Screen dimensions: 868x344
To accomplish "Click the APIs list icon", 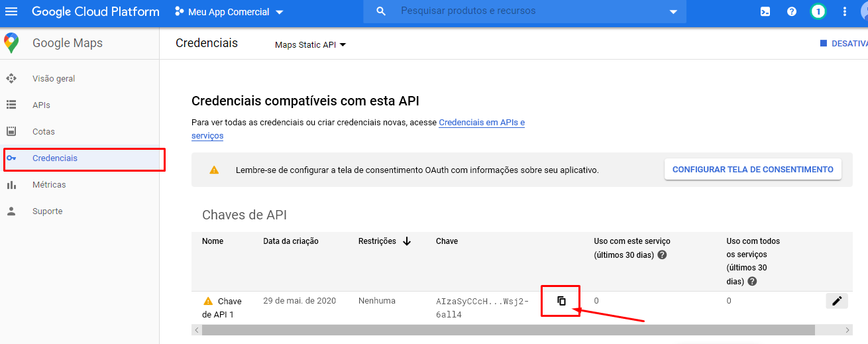I will click(x=11, y=105).
